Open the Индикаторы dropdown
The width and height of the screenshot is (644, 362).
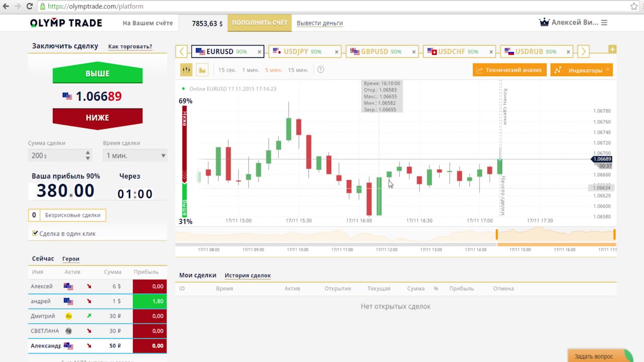click(x=582, y=70)
